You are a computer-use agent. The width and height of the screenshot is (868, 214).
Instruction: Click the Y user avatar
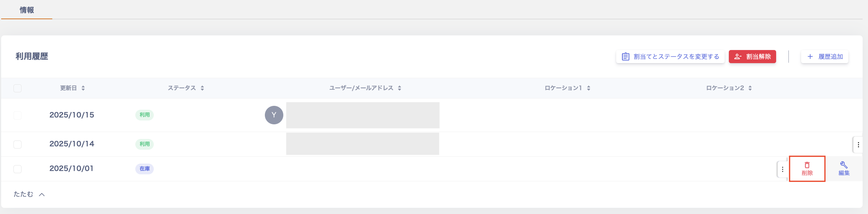click(274, 115)
